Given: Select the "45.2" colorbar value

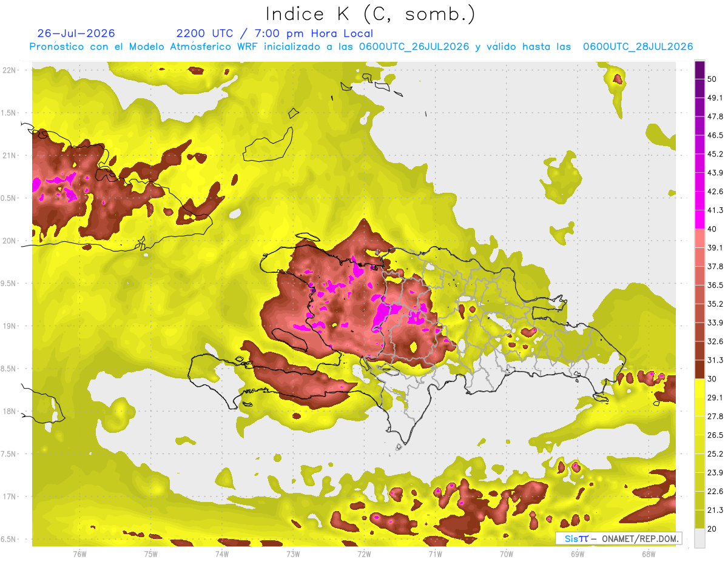Looking at the screenshot, I should pyautogui.click(x=715, y=154).
